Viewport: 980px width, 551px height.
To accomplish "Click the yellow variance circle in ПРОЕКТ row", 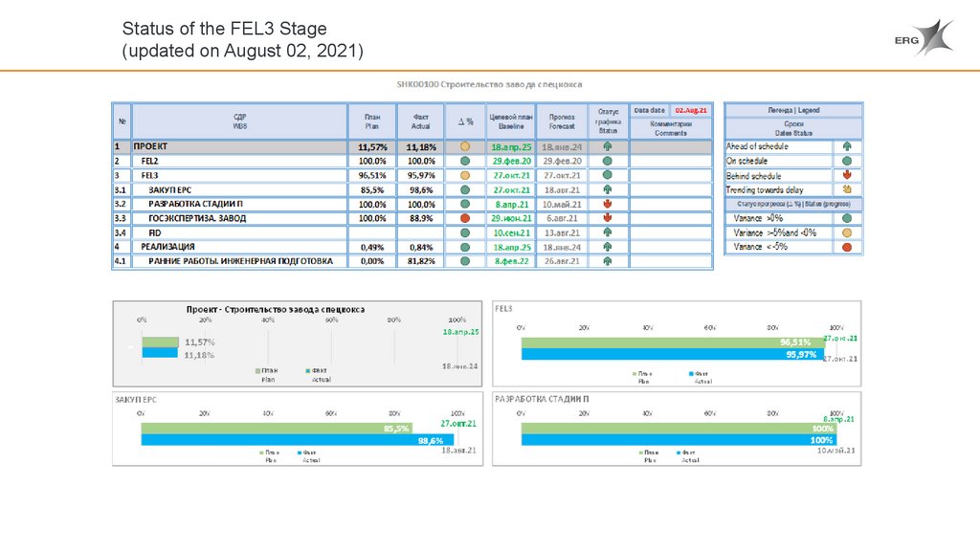I will pyautogui.click(x=464, y=146).
